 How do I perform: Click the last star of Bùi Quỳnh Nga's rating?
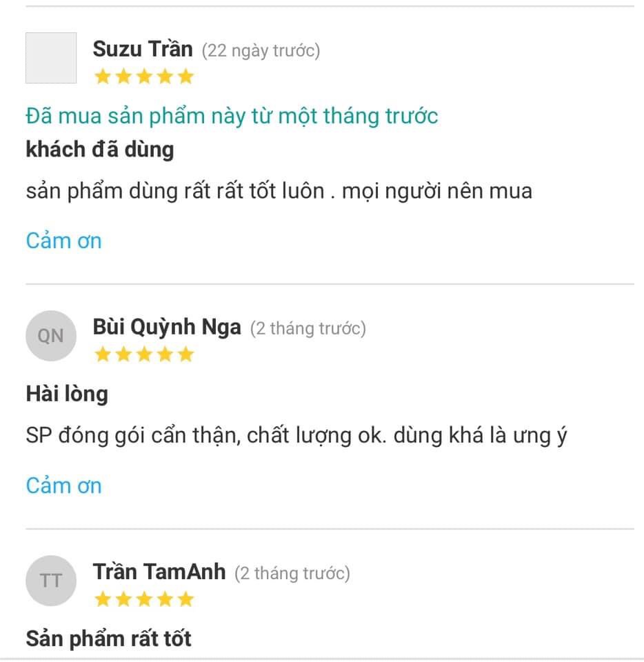tap(186, 354)
